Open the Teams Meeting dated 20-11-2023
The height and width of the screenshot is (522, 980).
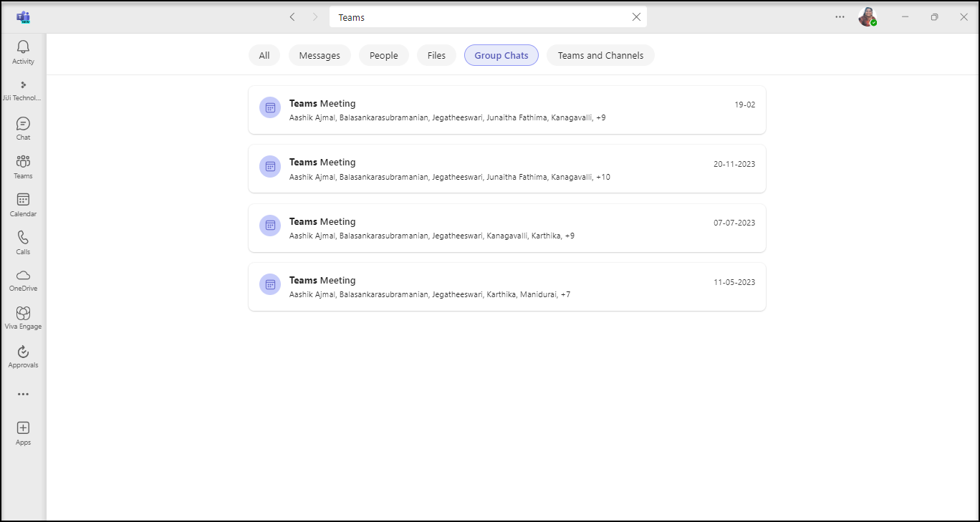click(506, 169)
